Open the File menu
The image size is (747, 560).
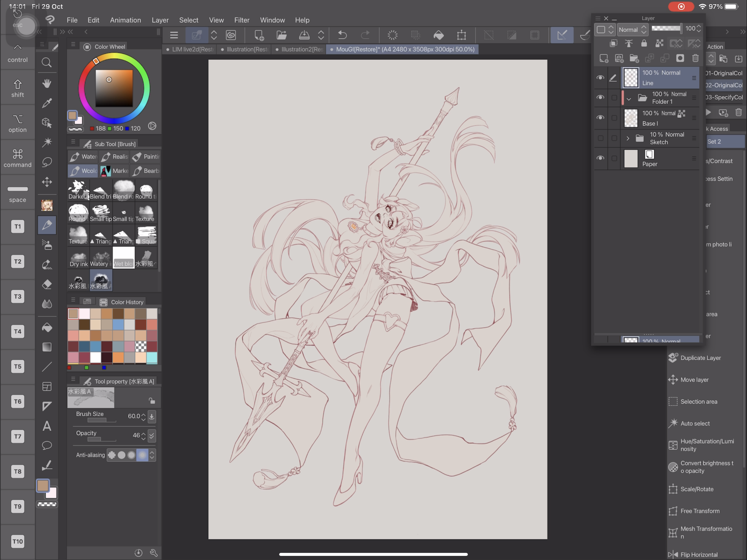[72, 20]
